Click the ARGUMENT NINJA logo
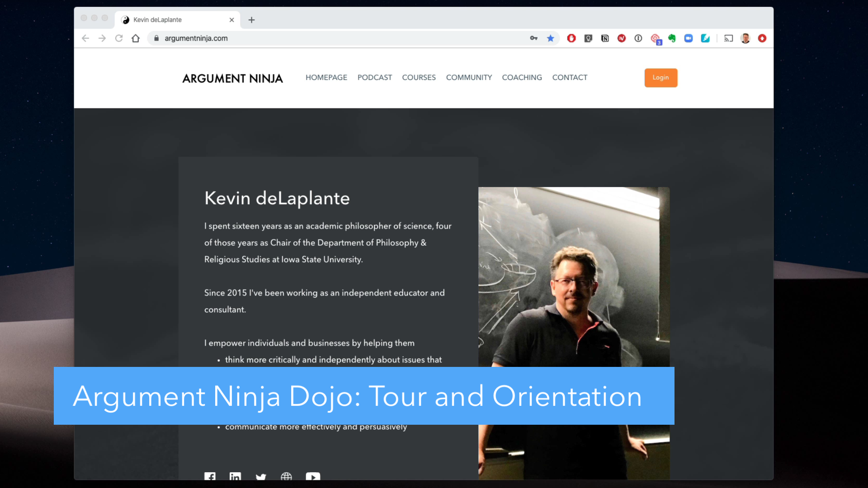The image size is (868, 488). coord(232,79)
